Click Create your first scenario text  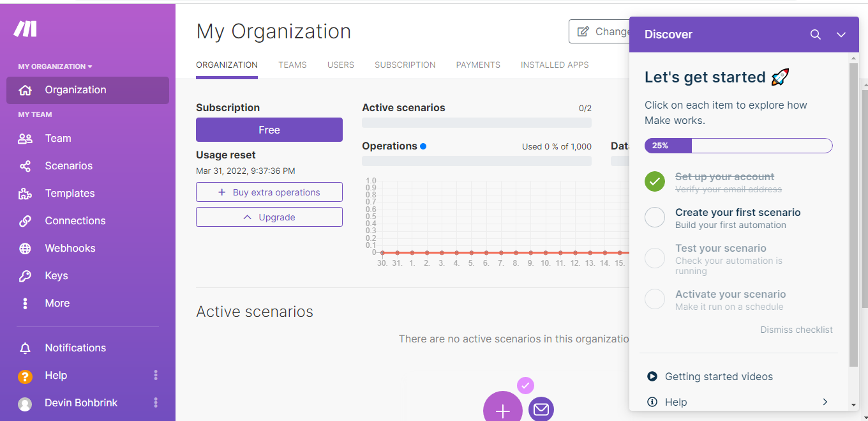pos(738,213)
